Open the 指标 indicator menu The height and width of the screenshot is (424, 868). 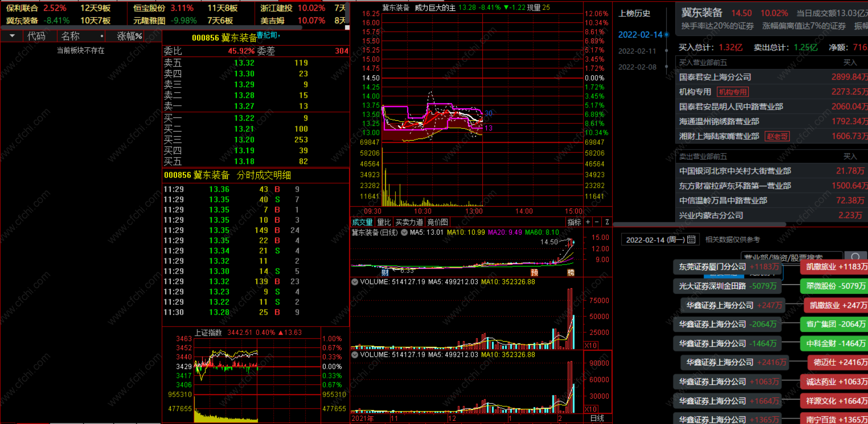574,222
